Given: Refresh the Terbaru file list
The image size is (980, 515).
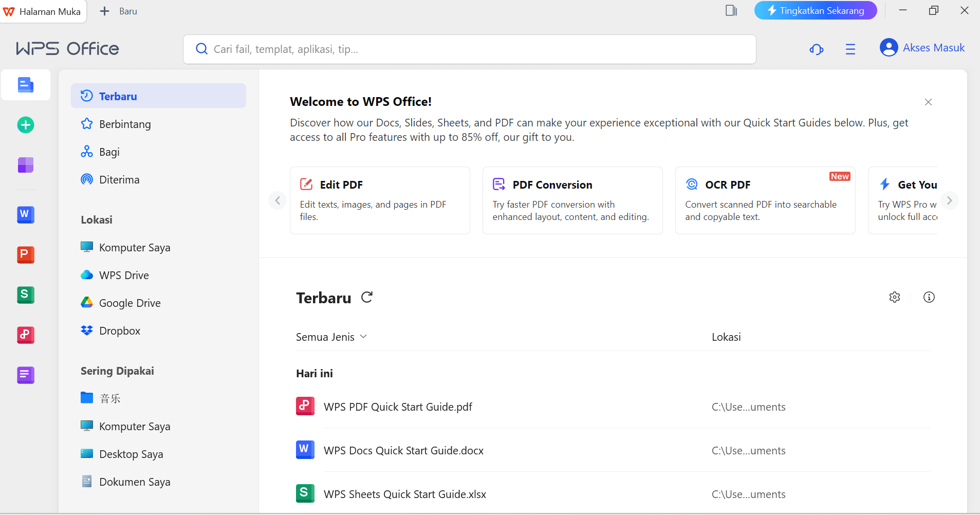Looking at the screenshot, I should (x=366, y=297).
